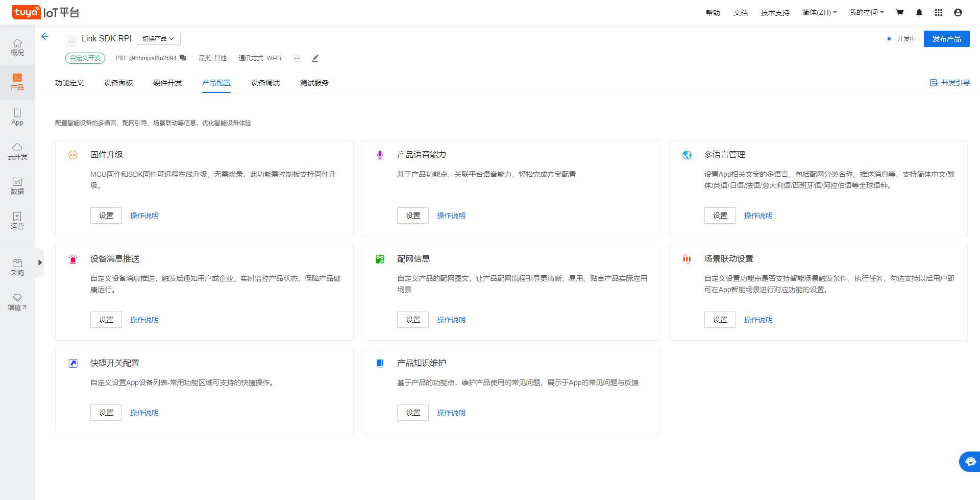Click the Link SDK RPI product thumbnail
Viewport: 980px width, 500px height.
[x=71, y=39]
